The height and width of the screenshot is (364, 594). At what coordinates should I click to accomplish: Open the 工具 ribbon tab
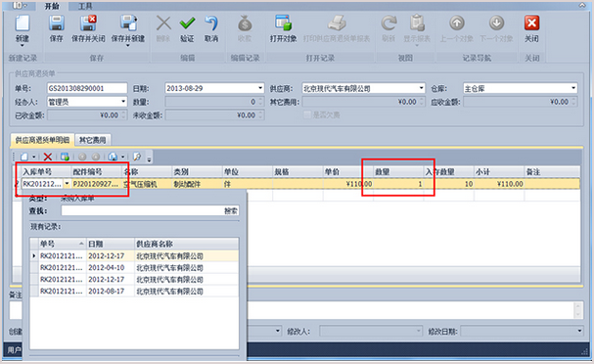(85, 6)
